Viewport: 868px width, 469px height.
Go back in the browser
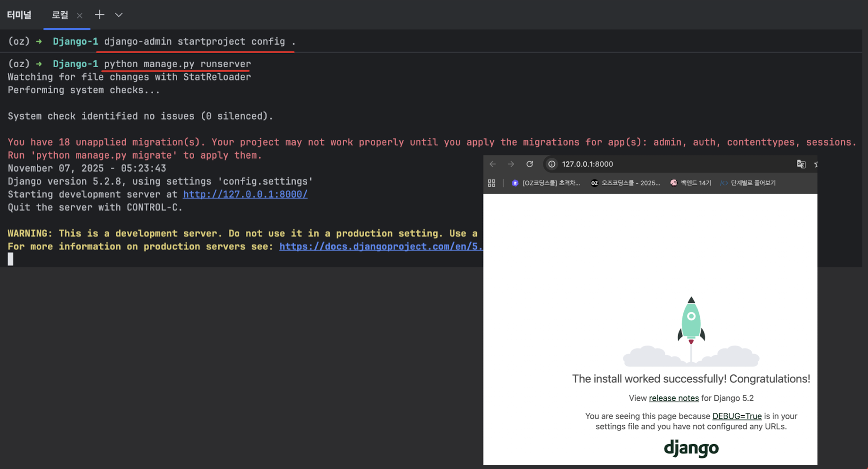tap(493, 164)
